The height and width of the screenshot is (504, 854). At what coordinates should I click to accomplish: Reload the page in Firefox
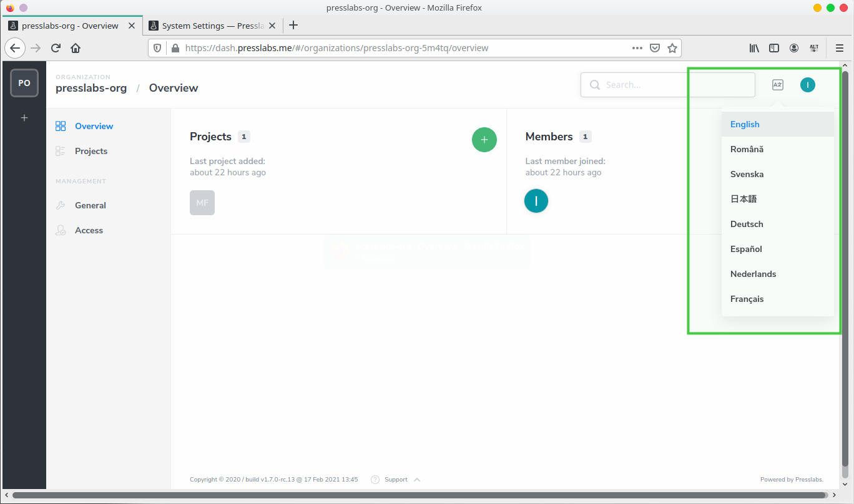[x=56, y=48]
